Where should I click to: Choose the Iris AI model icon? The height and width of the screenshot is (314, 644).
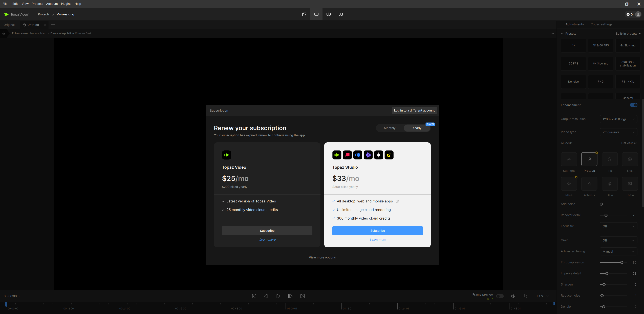click(x=610, y=159)
